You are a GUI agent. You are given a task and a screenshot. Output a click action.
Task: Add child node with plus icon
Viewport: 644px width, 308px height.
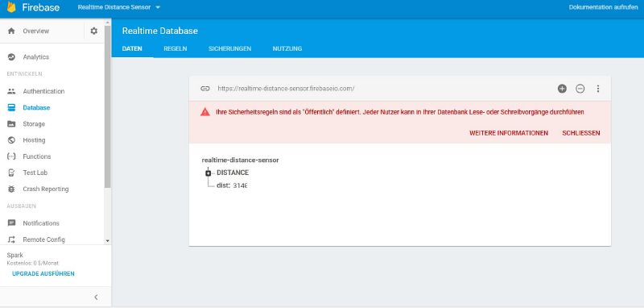coord(562,89)
